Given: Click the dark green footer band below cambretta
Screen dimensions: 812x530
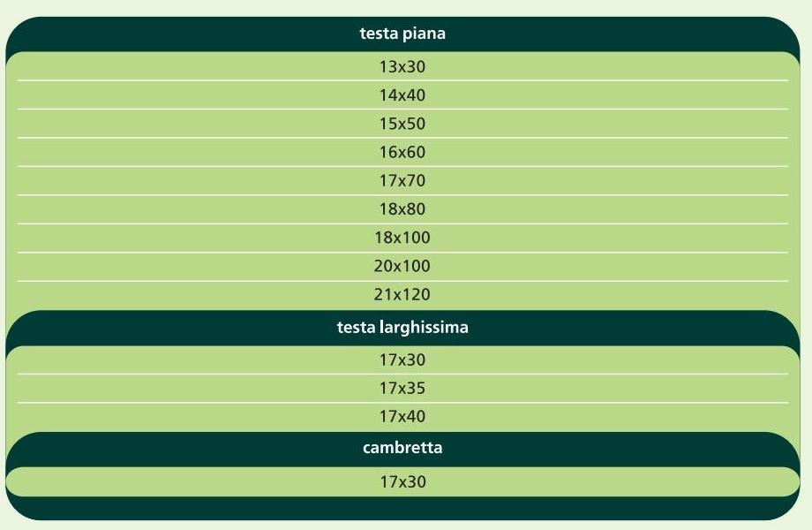Looking at the screenshot, I should click(402, 510).
